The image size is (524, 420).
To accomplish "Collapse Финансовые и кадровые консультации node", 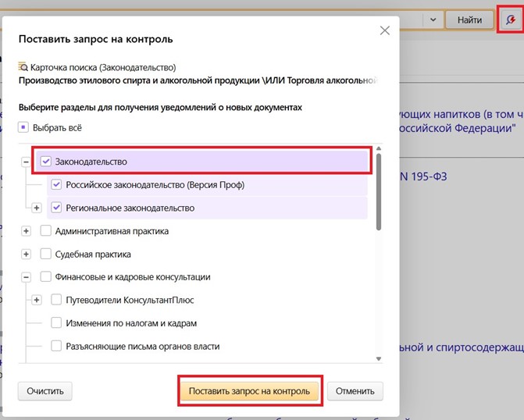I will coord(26,276).
